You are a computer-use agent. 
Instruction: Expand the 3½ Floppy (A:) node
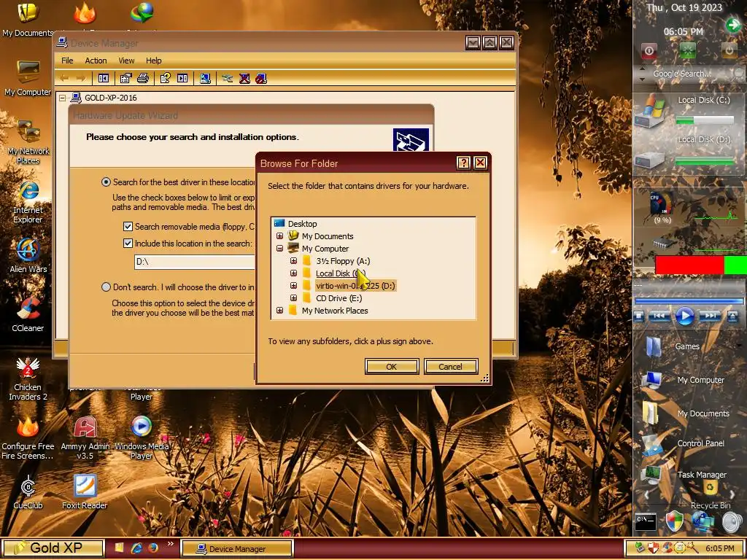tap(293, 261)
